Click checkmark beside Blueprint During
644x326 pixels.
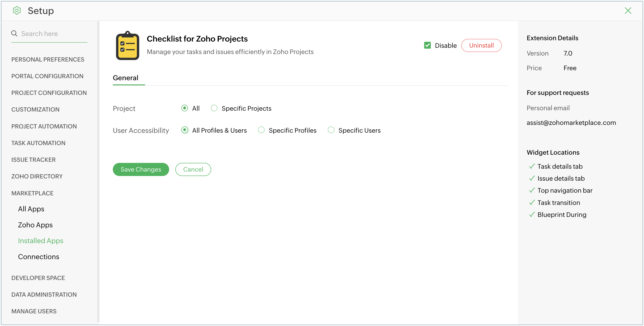532,215
